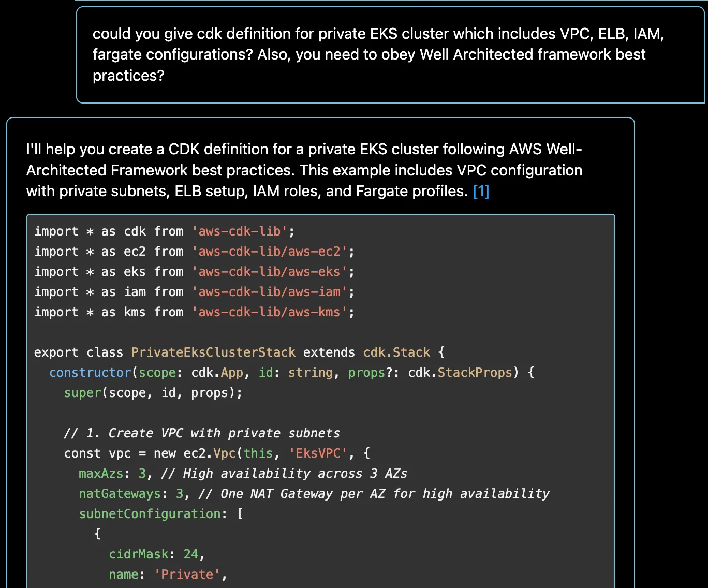Click the line importing 'aws-cdk-lib/aws-eks'
Viewport: 708px width, 588px height.
tap(195, 272)
